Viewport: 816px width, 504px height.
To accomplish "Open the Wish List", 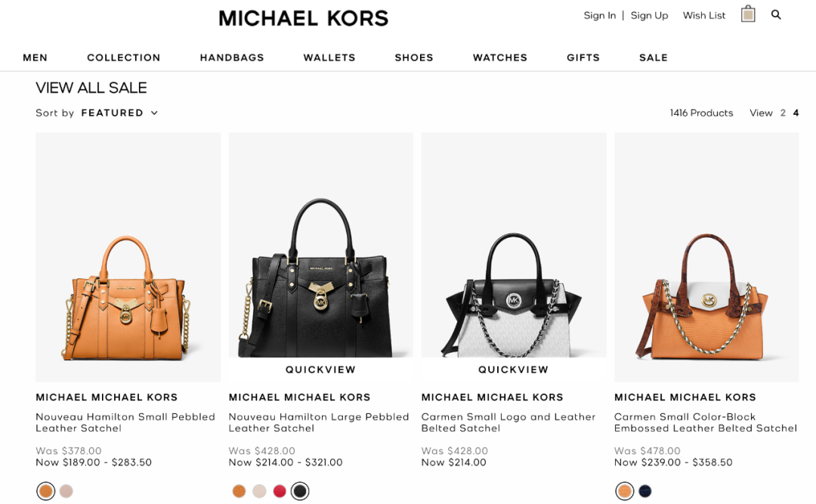I will [x=704, y=16].
